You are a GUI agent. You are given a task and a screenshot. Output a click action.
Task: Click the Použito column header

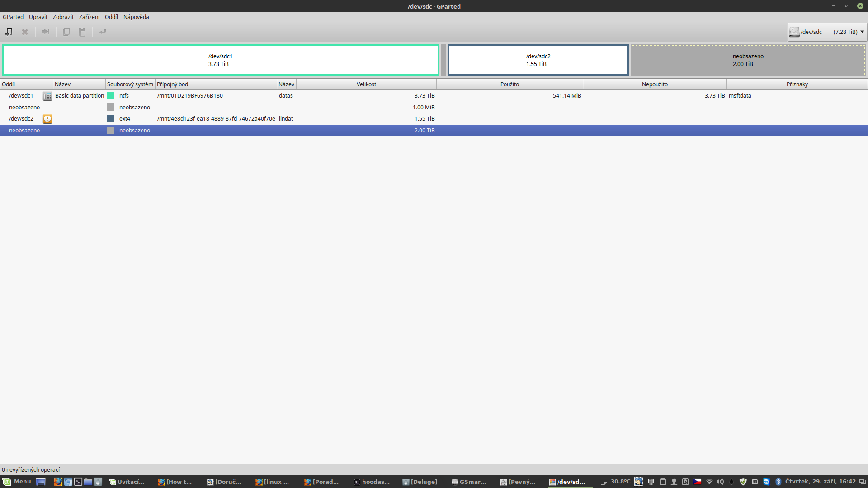click(509, 84)
